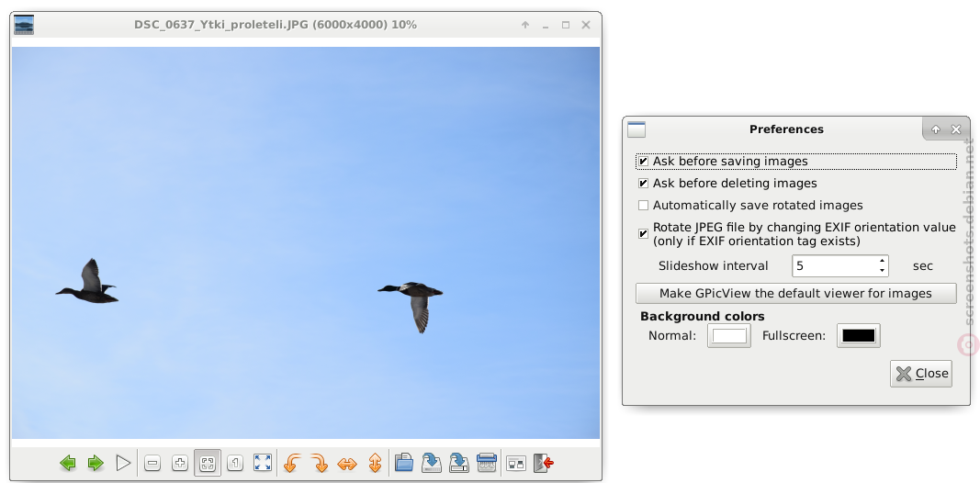
Task: Flip image horizontally
Action: pos(347,463)
